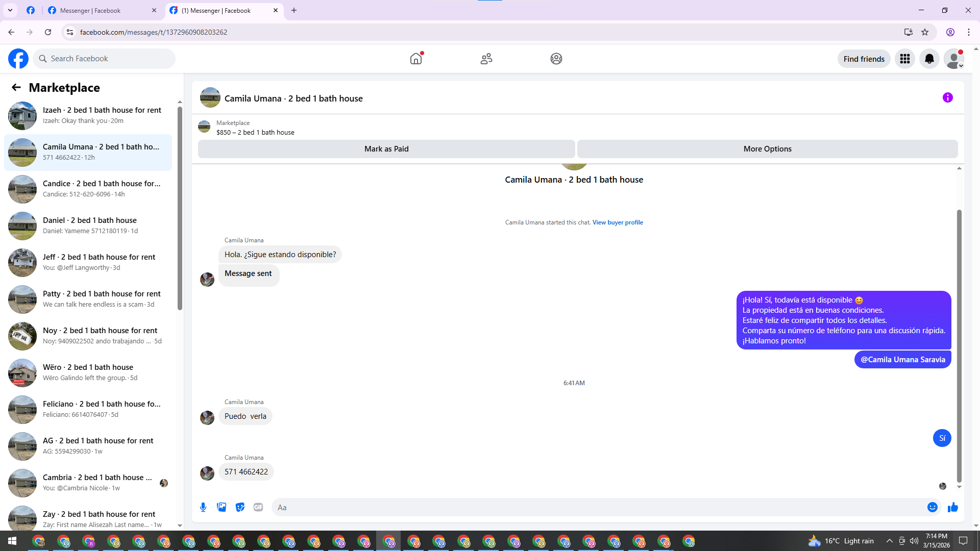980x551 pixels.
Task: Open the Candice house chat
Action: coord(88,189)
